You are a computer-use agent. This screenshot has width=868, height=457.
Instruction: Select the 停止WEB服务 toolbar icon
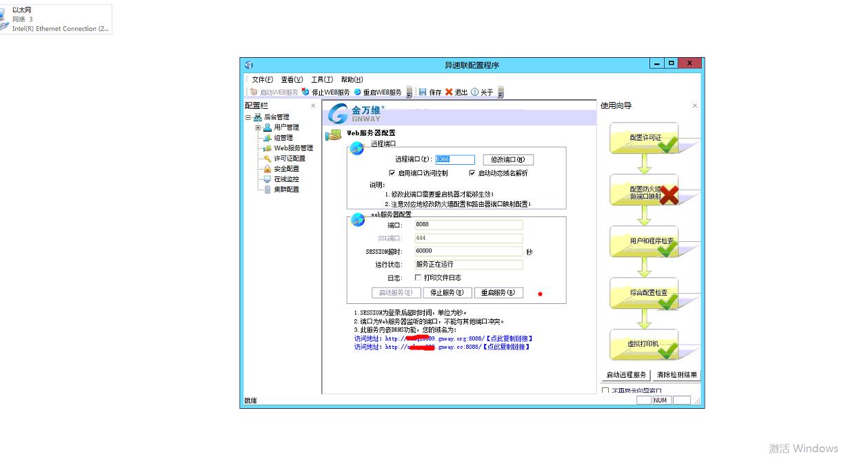[305, 92]
